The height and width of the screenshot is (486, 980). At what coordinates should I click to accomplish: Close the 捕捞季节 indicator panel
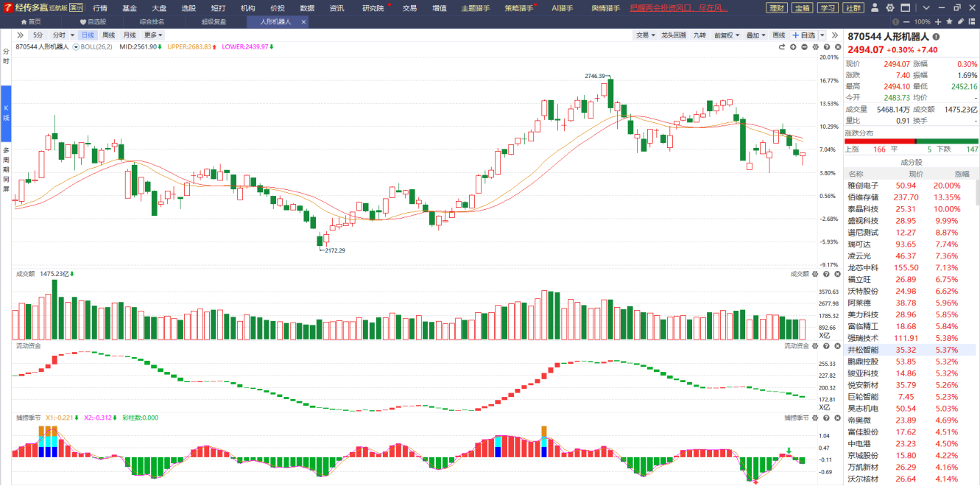[x=838, y=418]
